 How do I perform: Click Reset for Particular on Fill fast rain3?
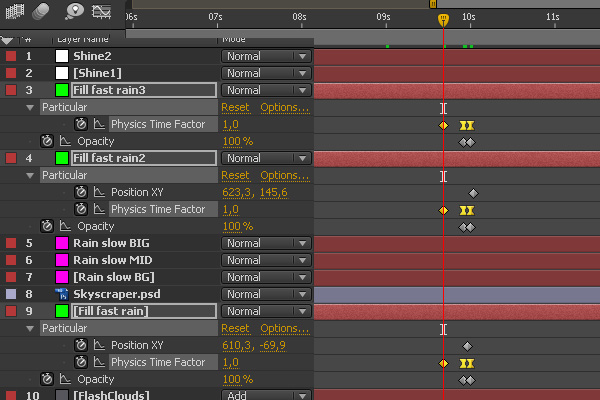pyautogui.click(x=235, y=108)
